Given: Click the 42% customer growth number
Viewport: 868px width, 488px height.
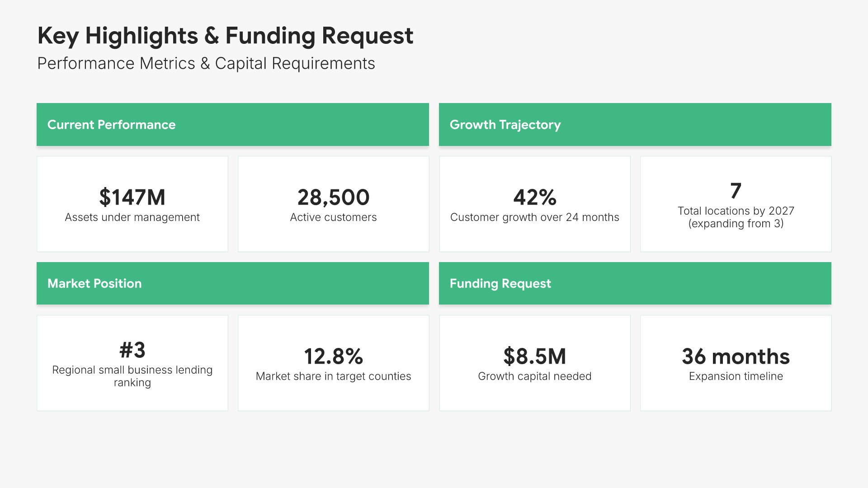Looking at the screenshot, I should 534,197.
